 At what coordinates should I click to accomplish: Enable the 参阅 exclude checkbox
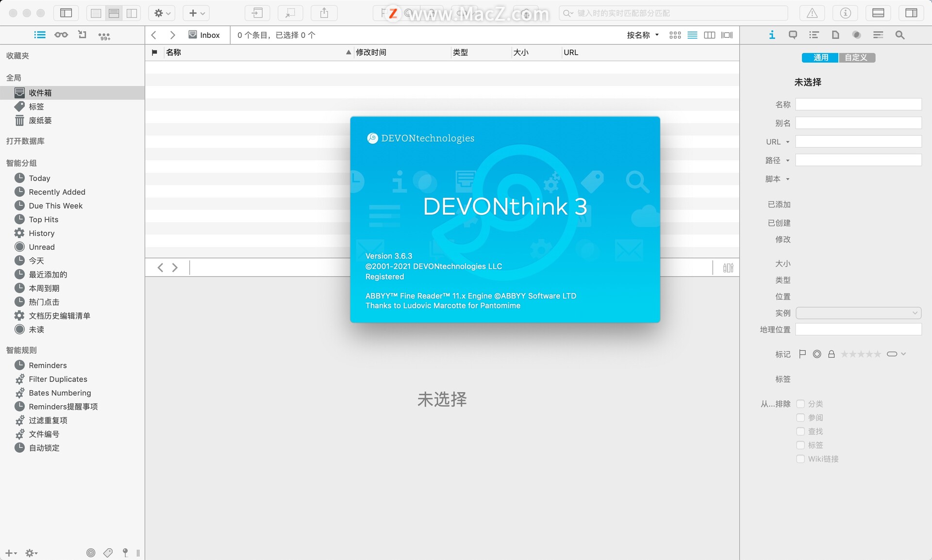click(x=800, y=417)
